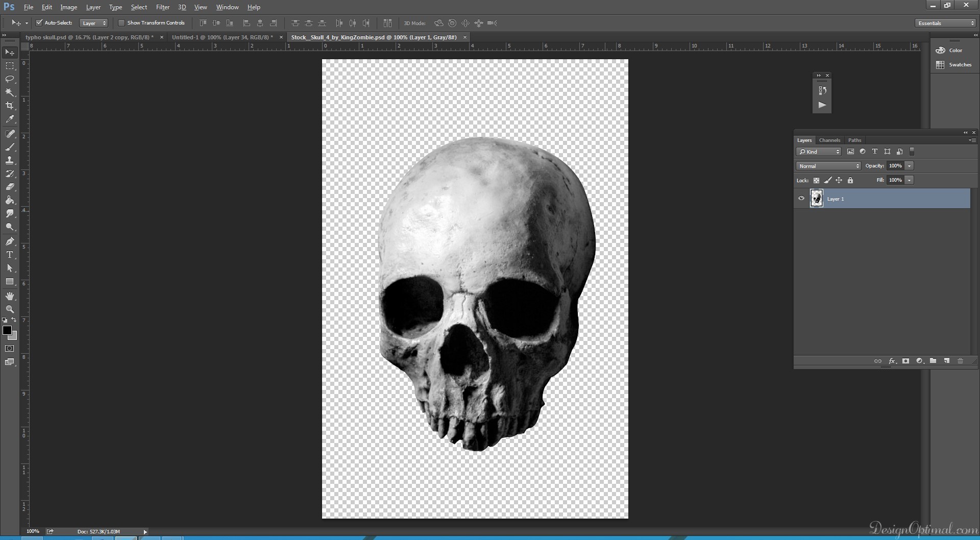Select the Path Selection tool

point(10,268)
